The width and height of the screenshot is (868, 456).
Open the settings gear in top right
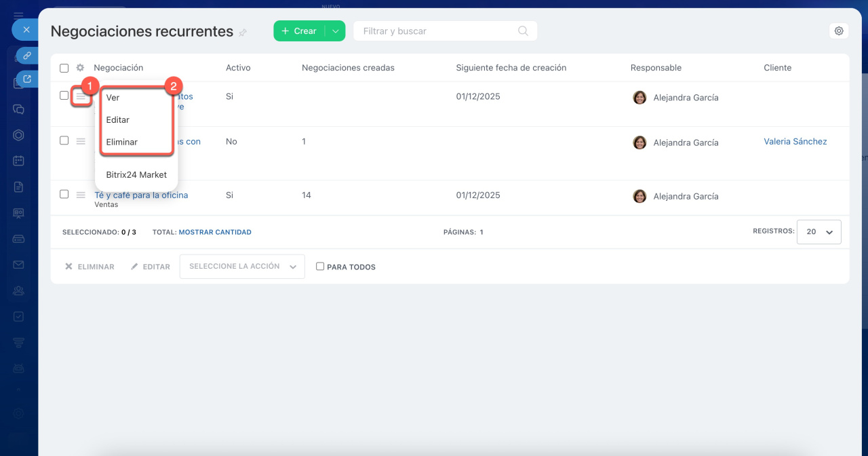pos(839,31)
